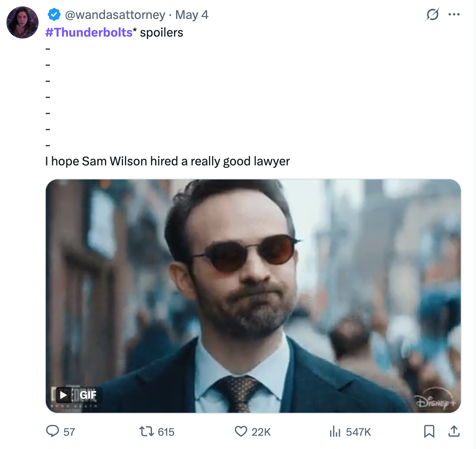Viewport: 476px width, 449px height.
Task: Ask Grok about this post
Action: click(432, 14)
